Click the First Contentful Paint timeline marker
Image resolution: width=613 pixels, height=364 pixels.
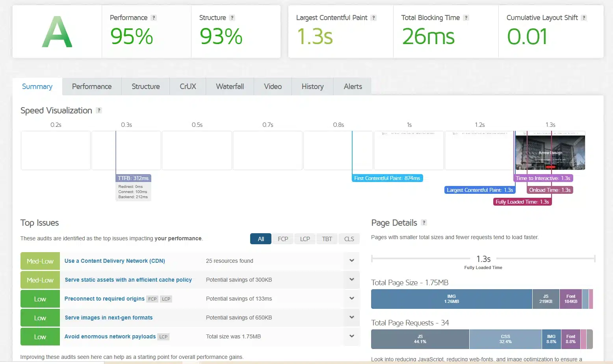tap(387, 178)
